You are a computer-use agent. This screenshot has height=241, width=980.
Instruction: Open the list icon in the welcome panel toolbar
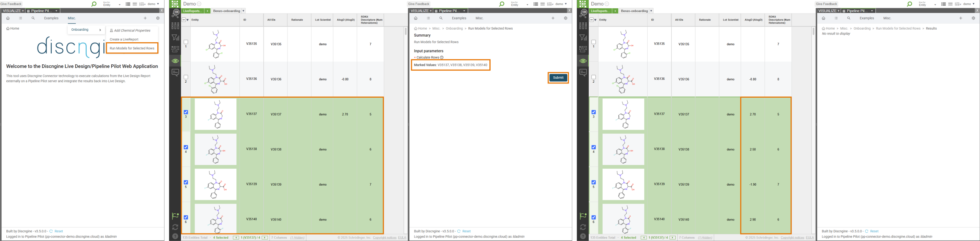21,18
